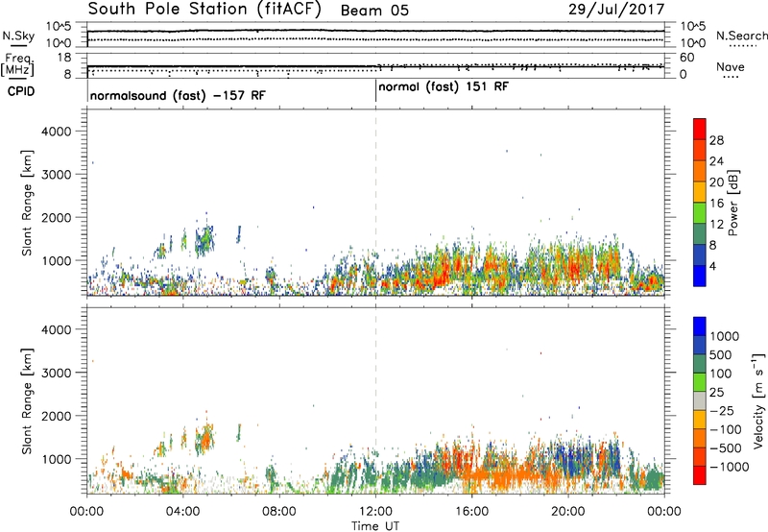Click the right "10^0" noise axis label
768x532 pixels.
[692, 43]
